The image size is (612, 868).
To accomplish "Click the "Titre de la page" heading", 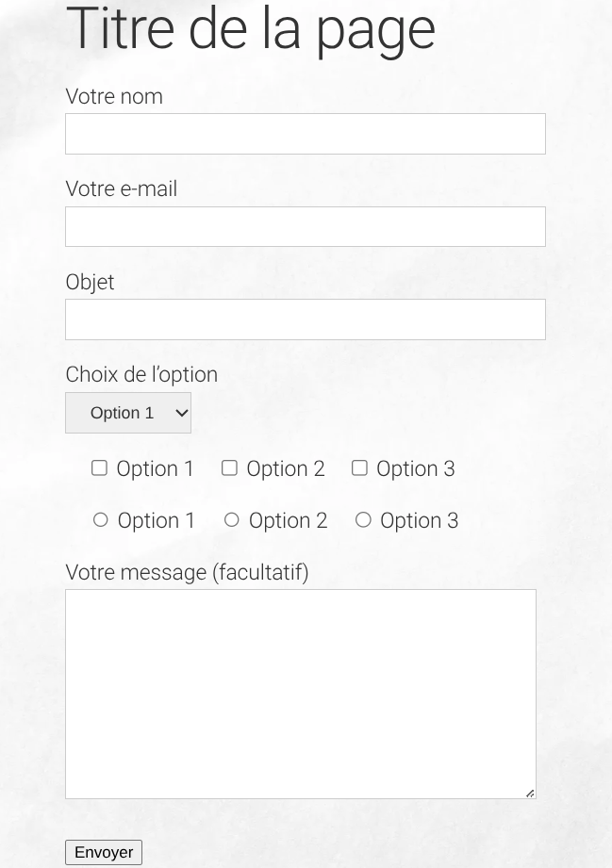I will (x=251, y=28).
